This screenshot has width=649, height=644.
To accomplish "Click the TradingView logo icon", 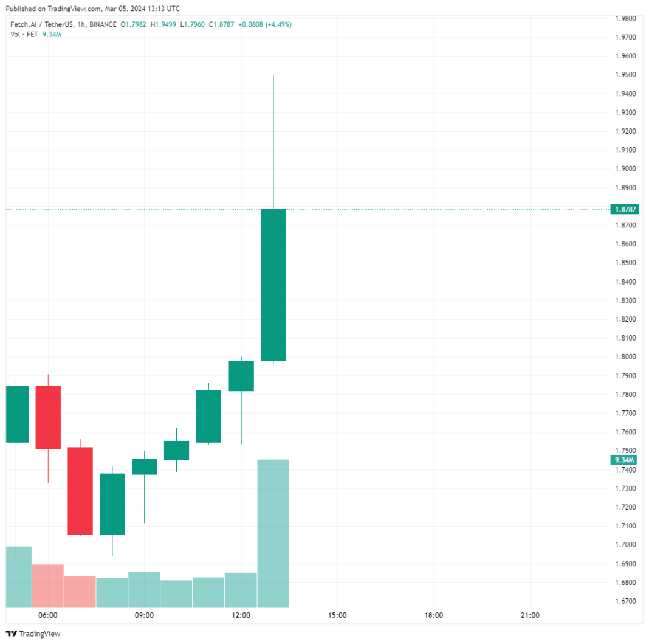I will tap(12, 634).
